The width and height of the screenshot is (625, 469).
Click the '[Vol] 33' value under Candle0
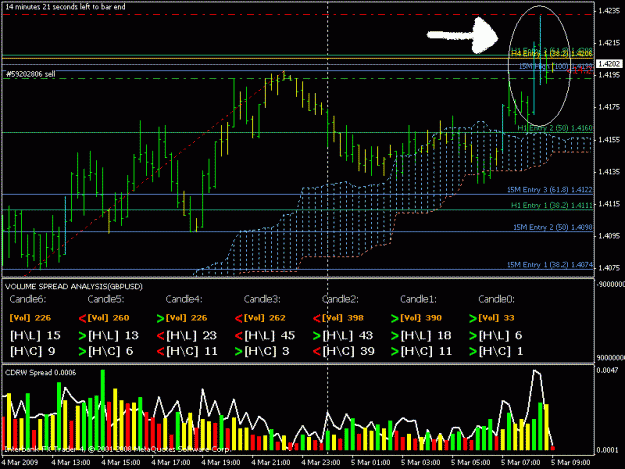[496, 318]
